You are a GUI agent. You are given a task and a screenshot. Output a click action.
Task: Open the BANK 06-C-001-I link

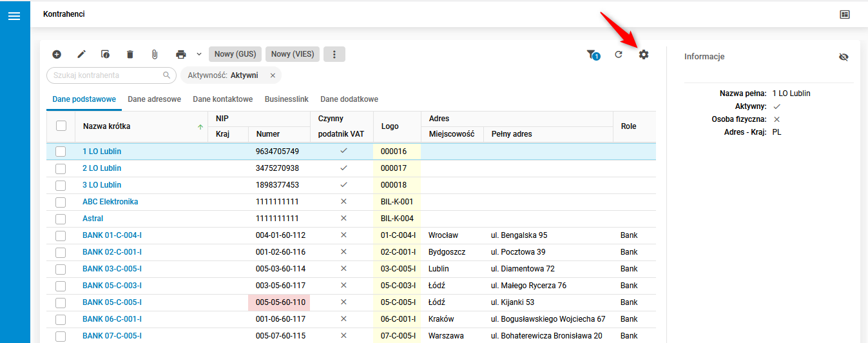pyautogui.click(x=112, y=319)
